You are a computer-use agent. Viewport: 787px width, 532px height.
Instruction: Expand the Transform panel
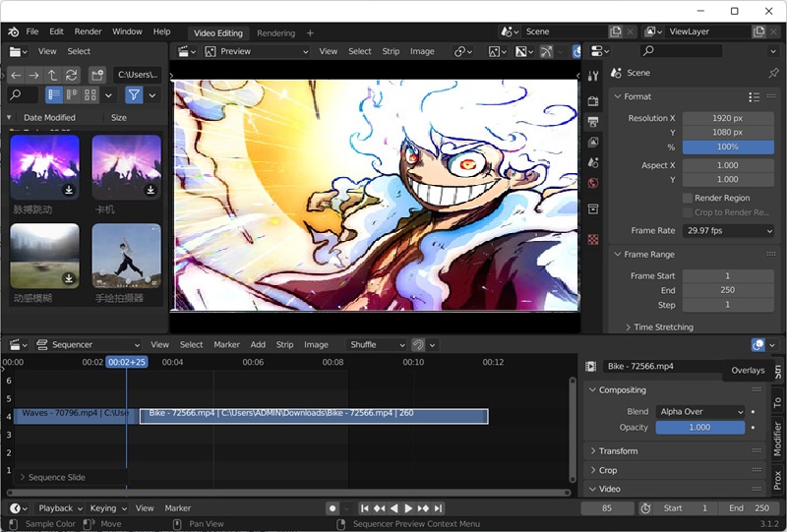[x=618, y=450]
